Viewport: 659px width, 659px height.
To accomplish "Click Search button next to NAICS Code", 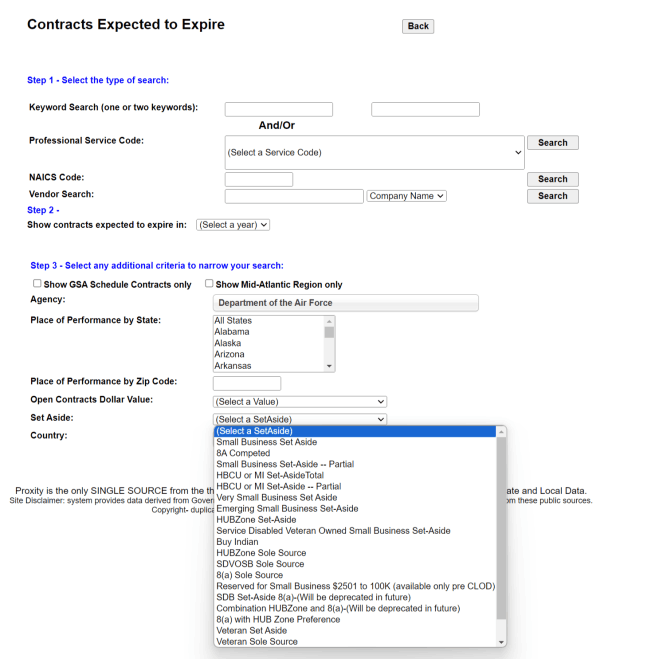I will pos(553,179).
